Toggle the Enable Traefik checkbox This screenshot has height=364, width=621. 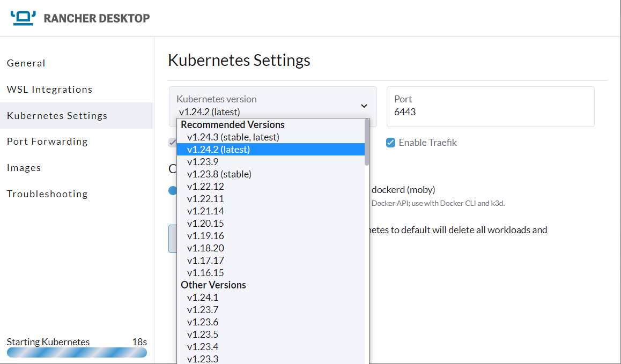click(390, 143)
